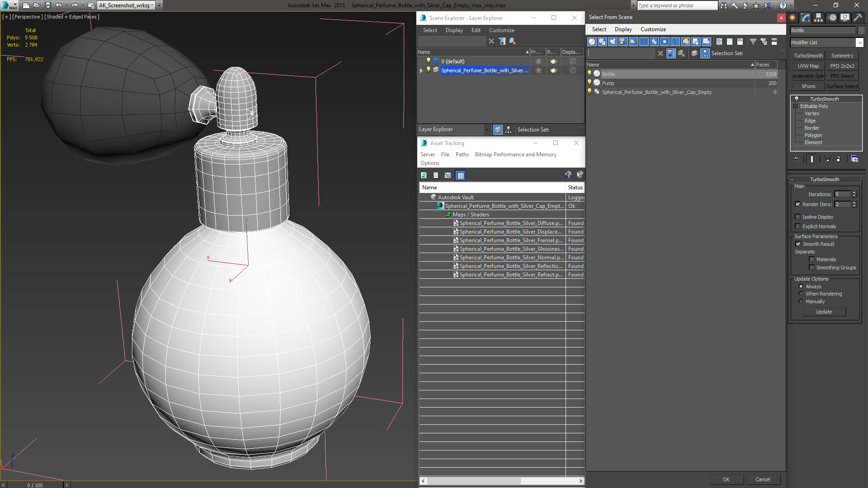Toggle Display Helpers filter in Select From Scene

(633, 42)
